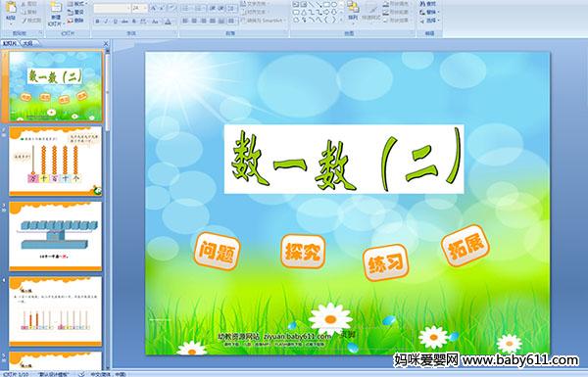Screen dimensions: 588x377
Task: Switch to the Slides tab in pane
Action: tap(10, 43)
